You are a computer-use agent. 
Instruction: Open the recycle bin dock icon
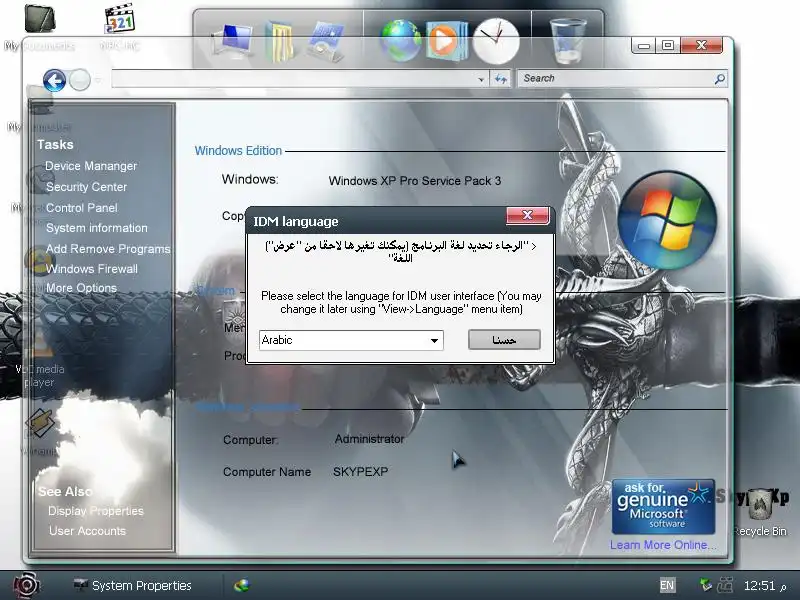click(567, 41)
